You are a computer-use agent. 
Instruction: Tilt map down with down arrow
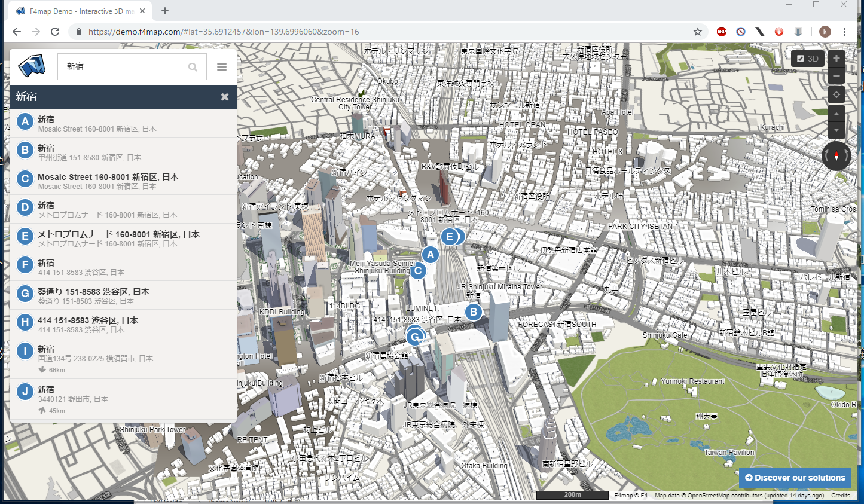pyautogui.click(x=836, y=130)
